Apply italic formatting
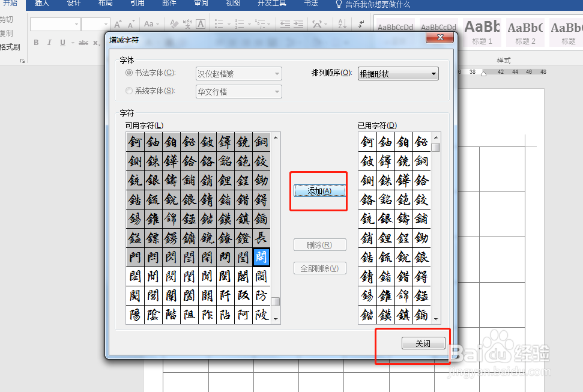 (49, 43)
